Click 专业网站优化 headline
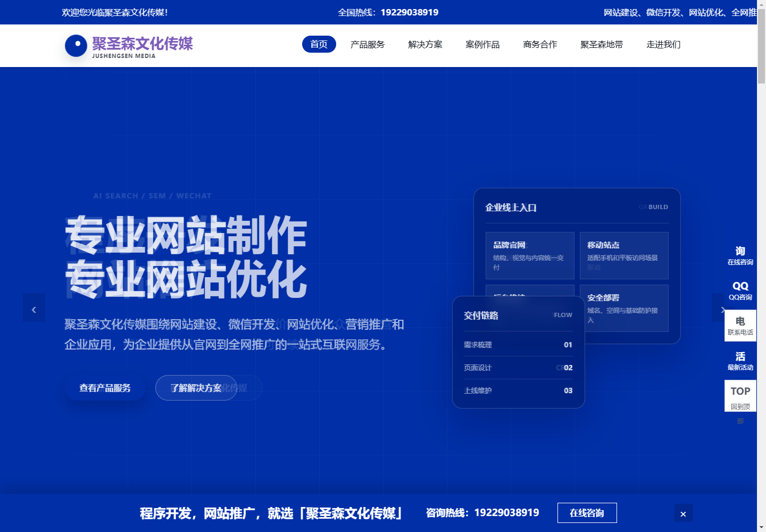 point(186,279)
